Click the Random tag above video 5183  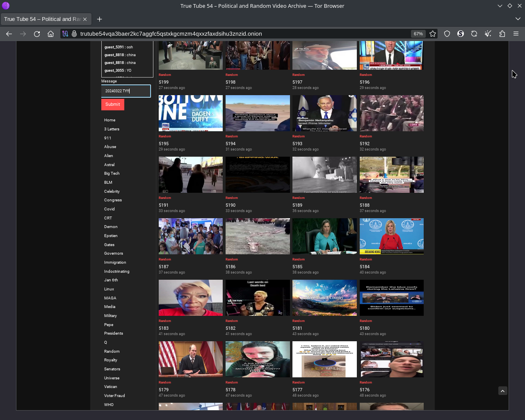(x=165, y=321)
